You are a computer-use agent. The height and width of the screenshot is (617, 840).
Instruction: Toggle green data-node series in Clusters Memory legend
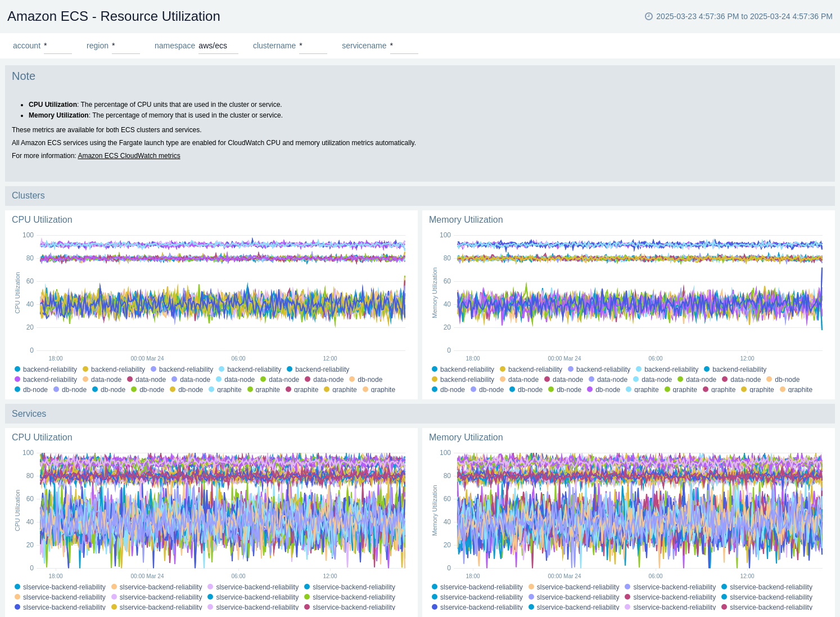tap(697, 380)
